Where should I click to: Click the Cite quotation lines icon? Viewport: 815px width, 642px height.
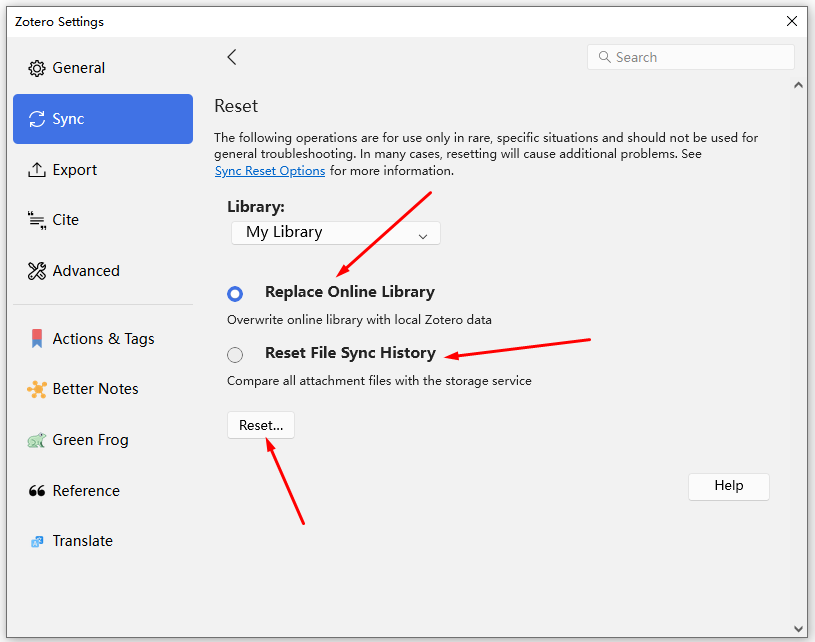[37, 220]
